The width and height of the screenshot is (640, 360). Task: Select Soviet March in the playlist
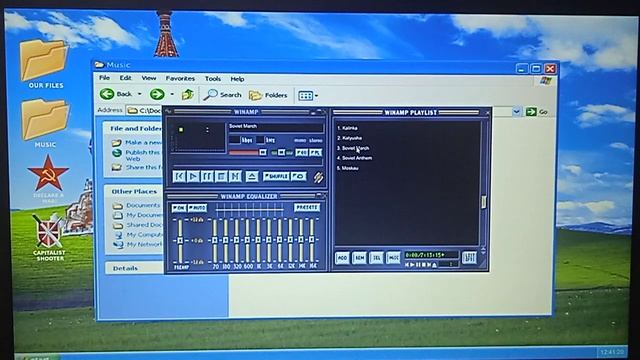click(x=353, y=148)
